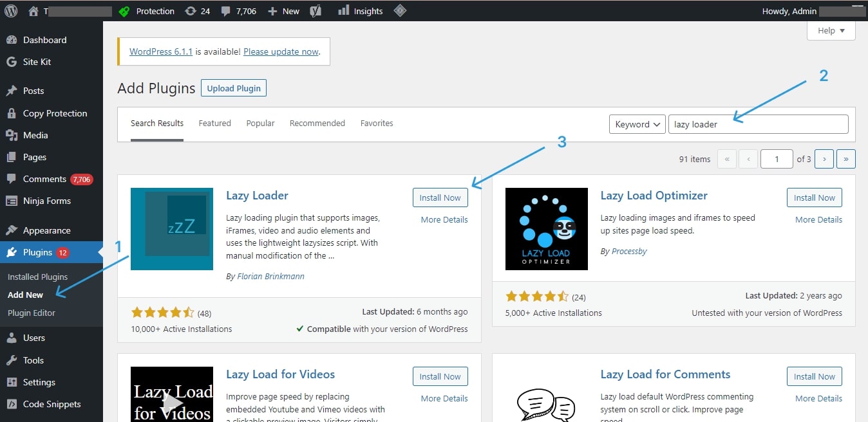Click the Please update now link
The height and width of the screenshot is (422, 868).
281,51
